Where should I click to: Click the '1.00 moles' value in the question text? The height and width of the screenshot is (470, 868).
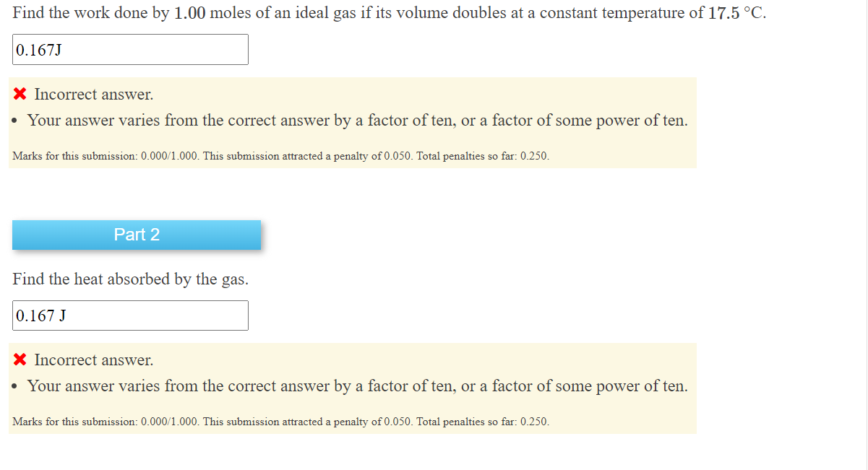click(190, 12)
